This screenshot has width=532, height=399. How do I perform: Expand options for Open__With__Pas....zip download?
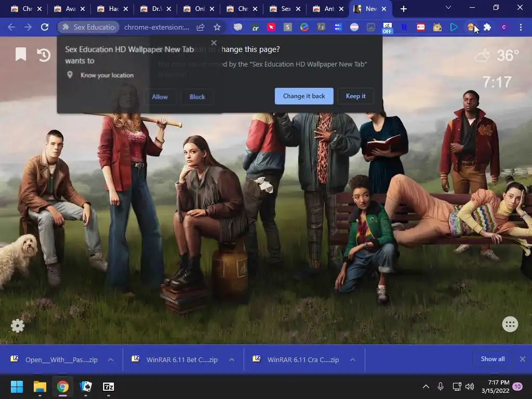111,360
